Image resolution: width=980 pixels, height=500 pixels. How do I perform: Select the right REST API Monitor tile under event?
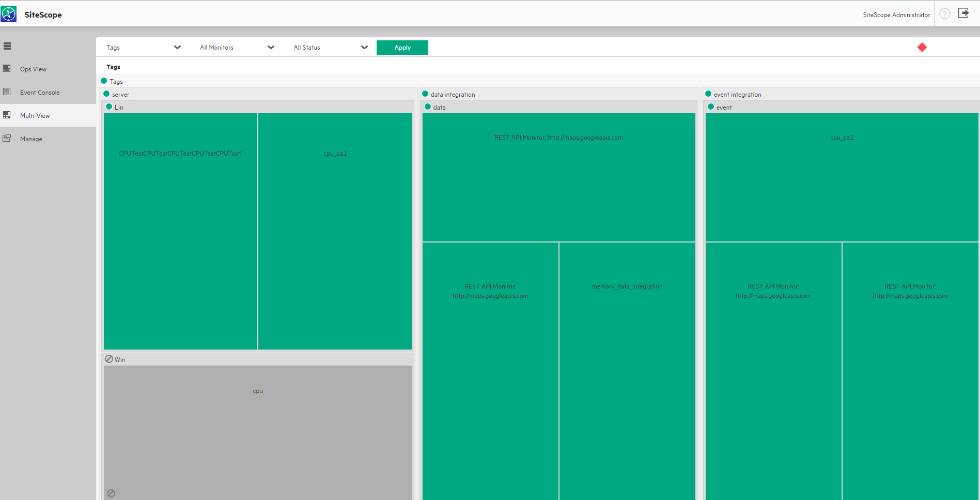pos(910,371)
